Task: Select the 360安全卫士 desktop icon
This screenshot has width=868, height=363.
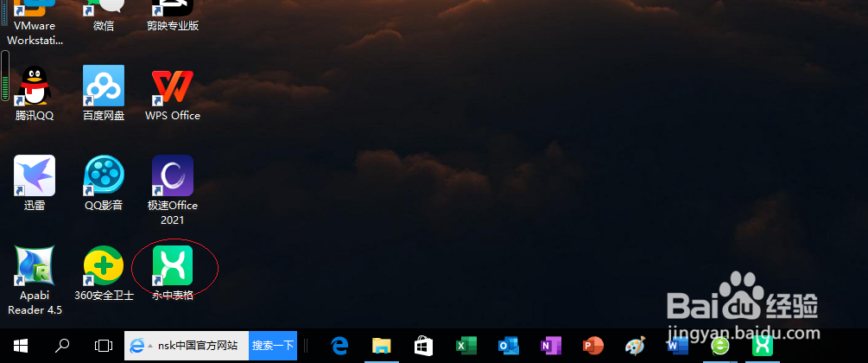Action: [104, 273]
